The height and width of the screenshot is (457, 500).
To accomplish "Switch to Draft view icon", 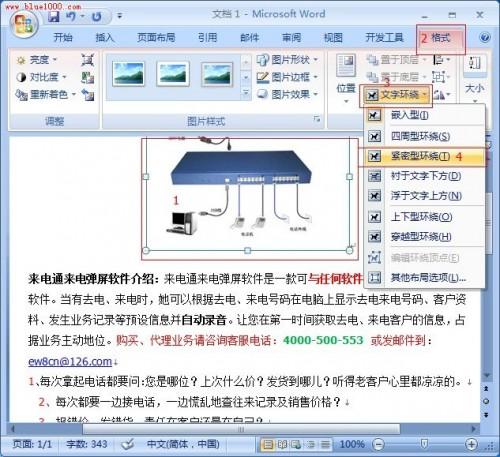I will pyautogui.click(x=325, y=444).
